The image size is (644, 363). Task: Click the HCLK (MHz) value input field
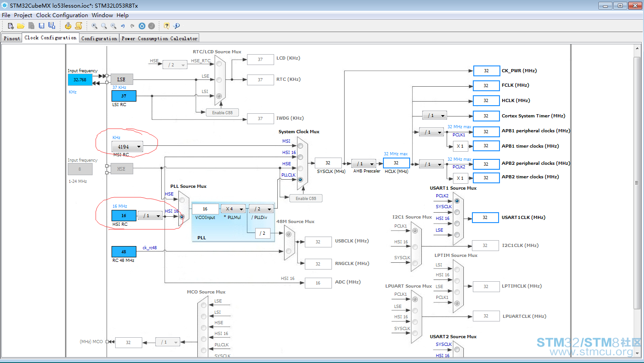coord(396,163)
